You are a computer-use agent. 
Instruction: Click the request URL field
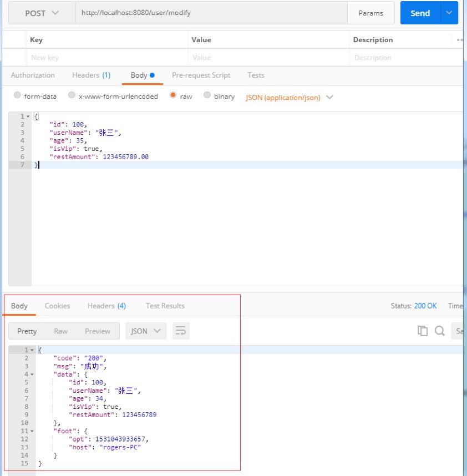coord(211,13)
